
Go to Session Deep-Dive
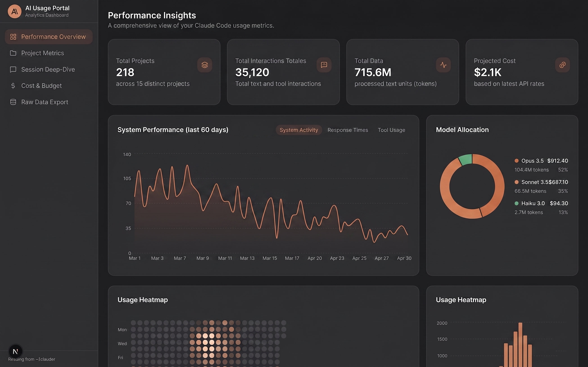click(49, 69)
